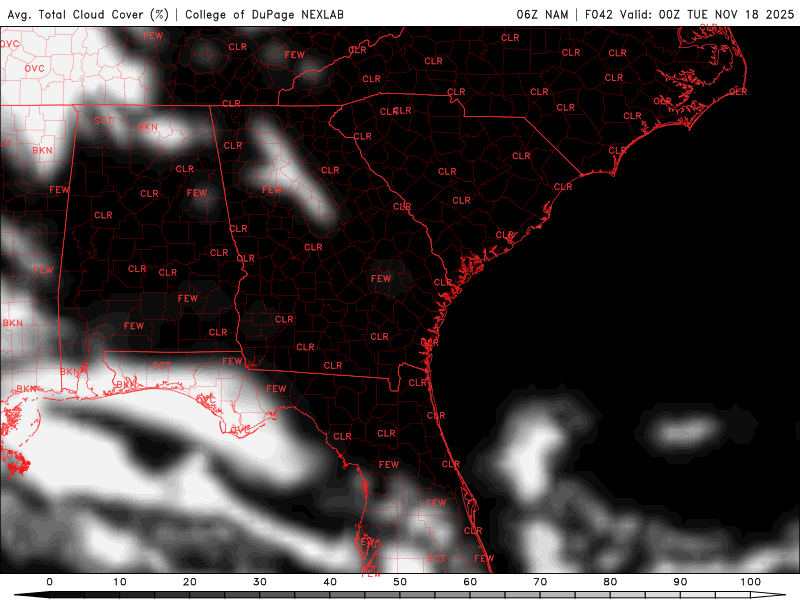The width and height of the screenshot is (800, 600).
Task: Click the 50 value on the color scale
Action: point(400,582)
